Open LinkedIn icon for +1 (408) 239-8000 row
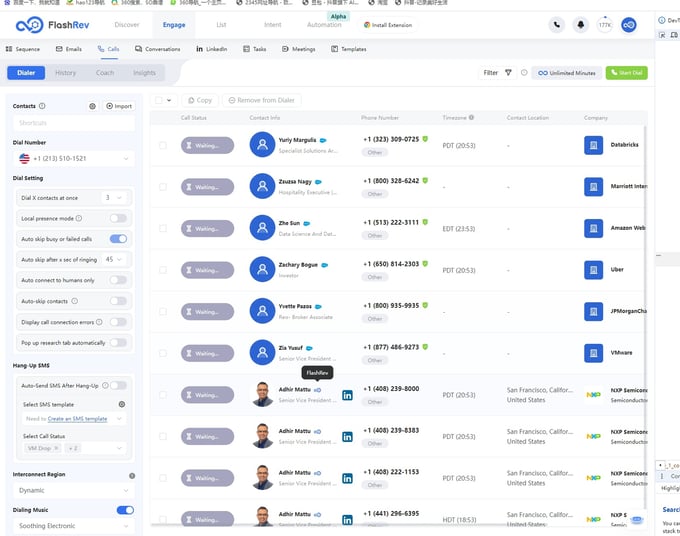Screen dimensions: 680x536 [347, 395]
